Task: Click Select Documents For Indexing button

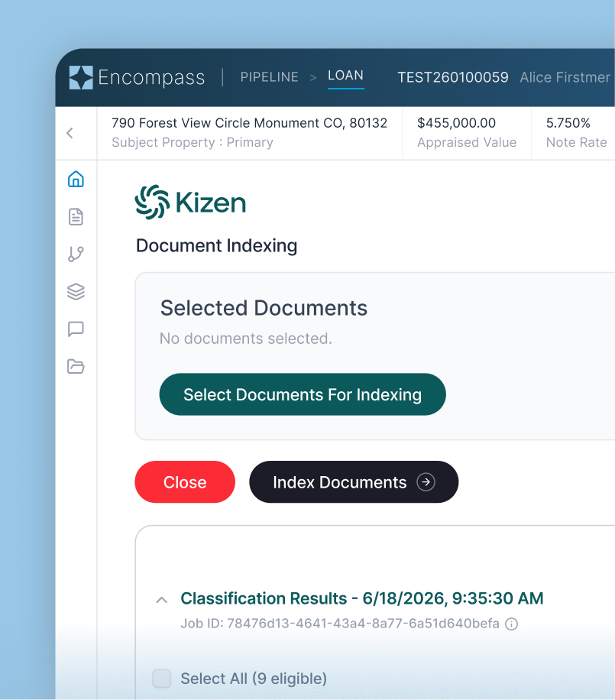Action: pyautogui.click(x=303, y=394)
